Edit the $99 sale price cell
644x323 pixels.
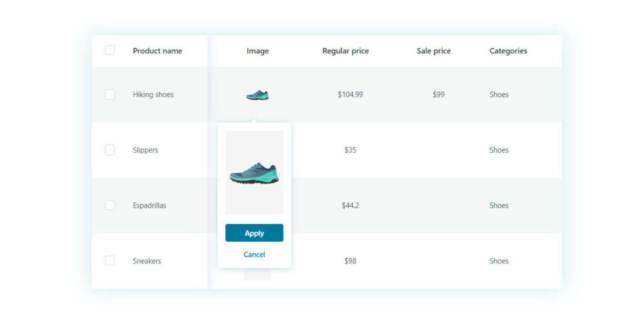(438, 95)
